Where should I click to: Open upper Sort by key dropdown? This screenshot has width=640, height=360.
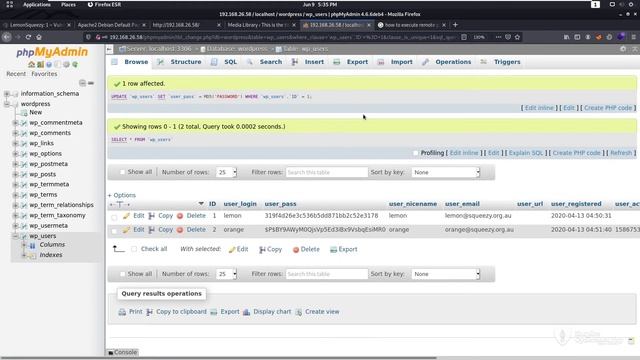pyautogui.click(x=446, y=172)
